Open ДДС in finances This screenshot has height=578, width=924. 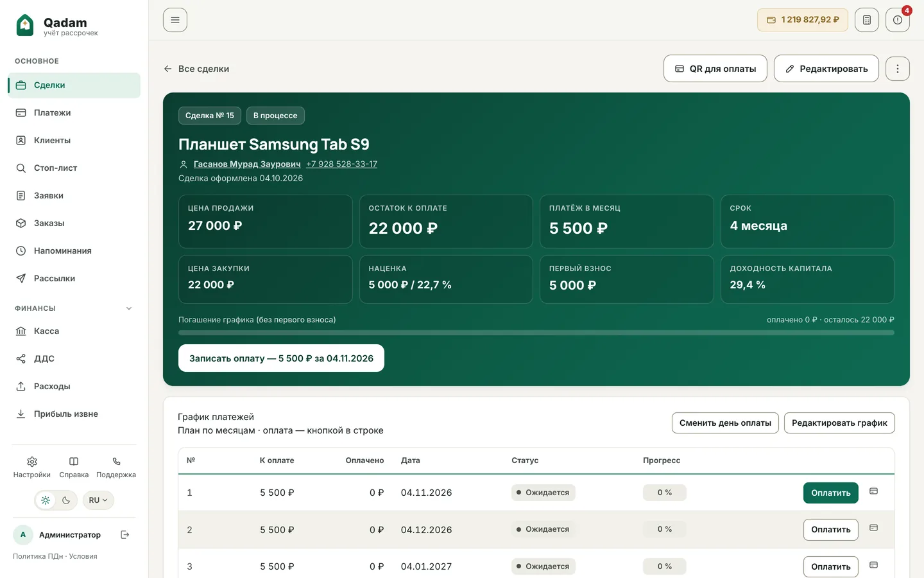pyautogui.click(x=74, y=359)
